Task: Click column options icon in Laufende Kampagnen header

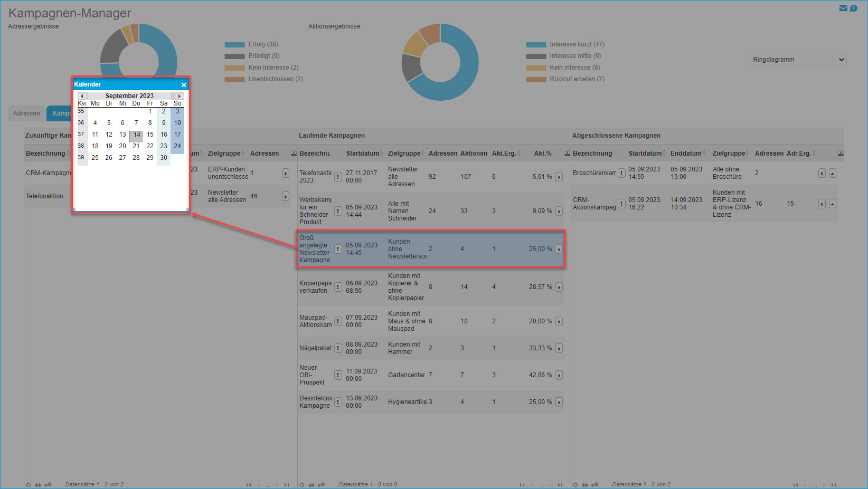Action: [567, 154]
